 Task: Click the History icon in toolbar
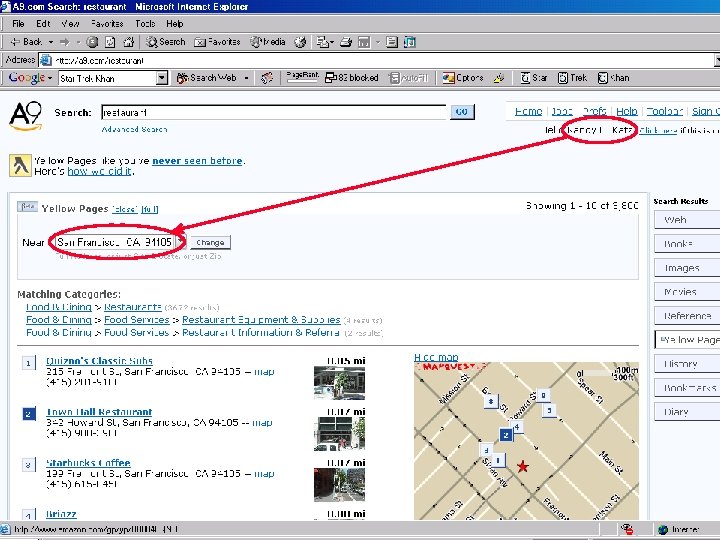300,42
